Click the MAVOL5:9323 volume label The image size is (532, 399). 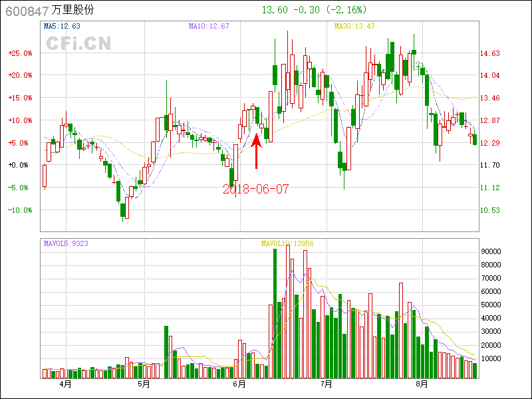point(66,243)
